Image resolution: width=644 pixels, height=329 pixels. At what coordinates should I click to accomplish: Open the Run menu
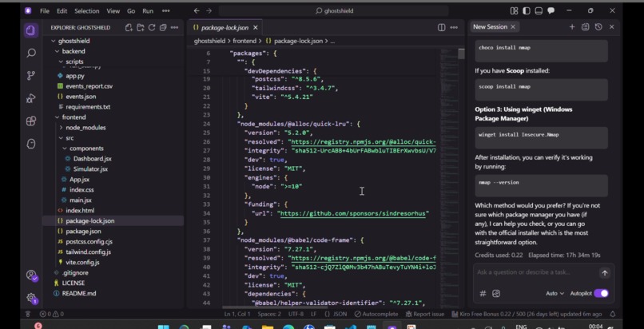(148, 11)
